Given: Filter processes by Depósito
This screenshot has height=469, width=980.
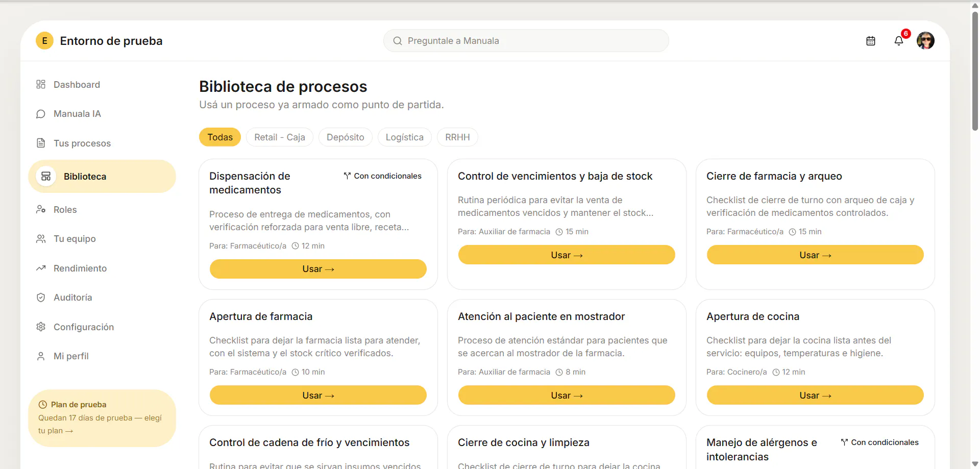Looking at the screenshot, I should point(346,137).
